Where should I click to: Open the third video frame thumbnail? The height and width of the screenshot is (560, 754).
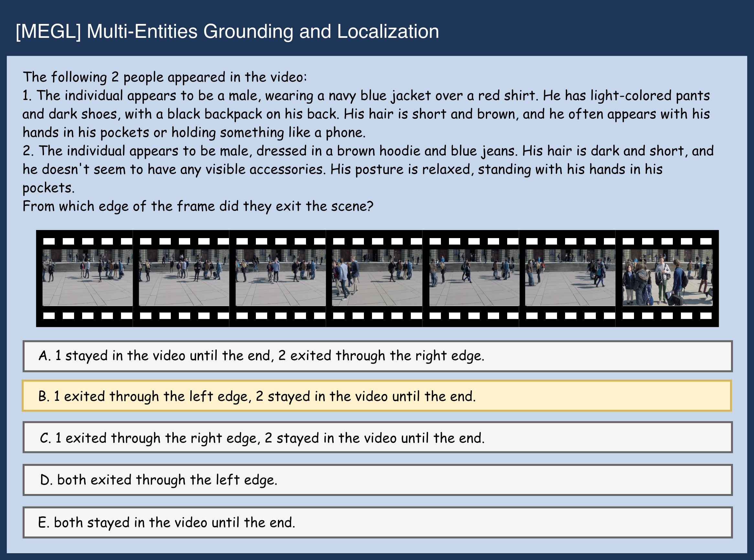pos(280,278)
